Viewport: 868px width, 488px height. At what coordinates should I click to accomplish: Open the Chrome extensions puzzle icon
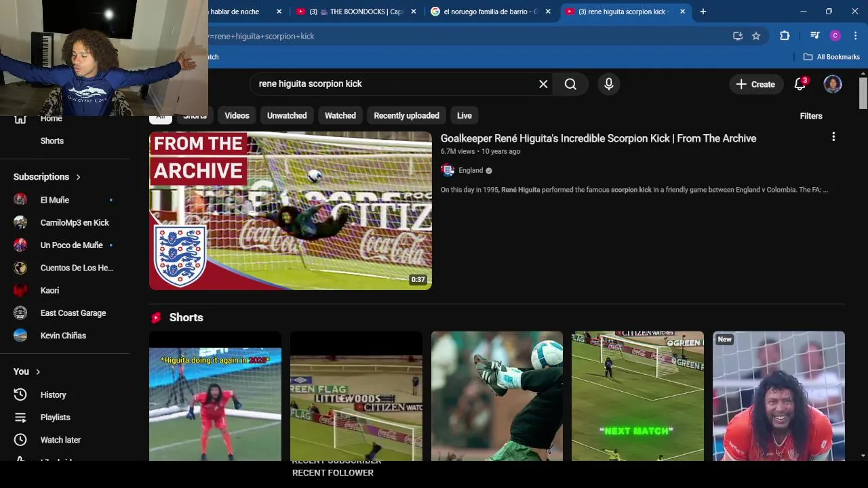pos(785,36)
